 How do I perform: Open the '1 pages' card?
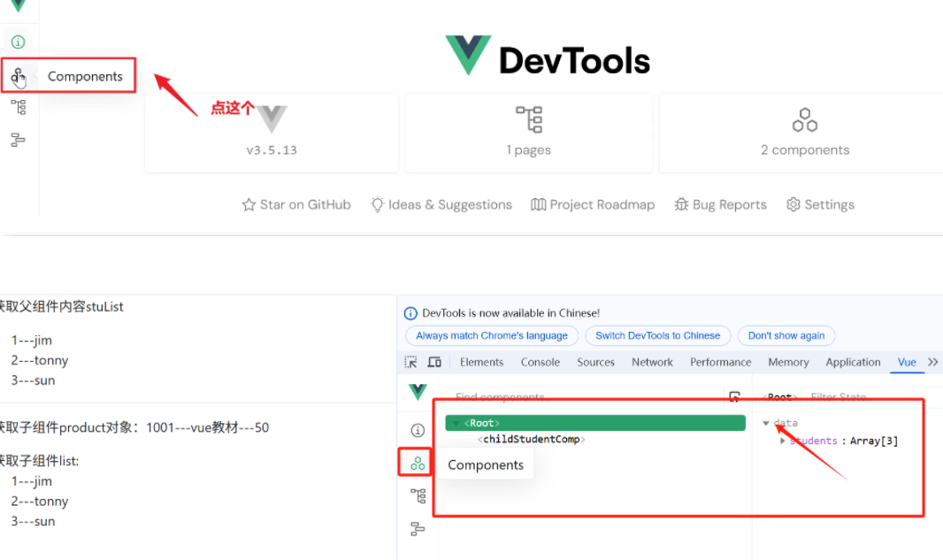pyautogui.click(x=529, y=133)
